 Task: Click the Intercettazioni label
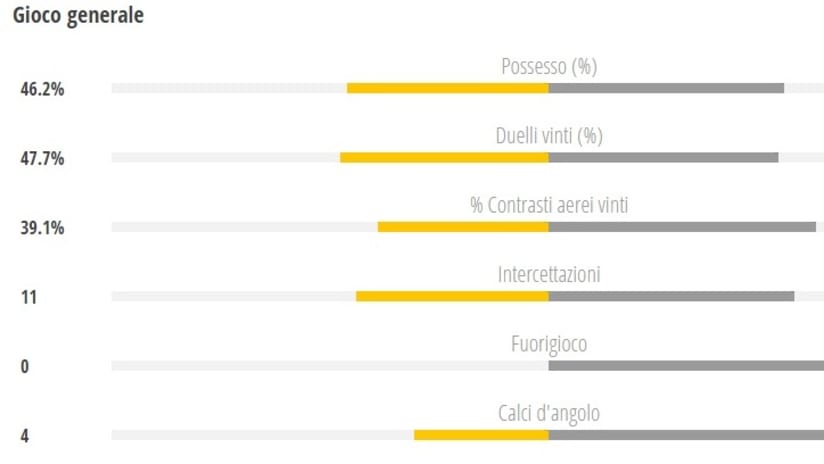pyautogui.click(x=548, y=274)
